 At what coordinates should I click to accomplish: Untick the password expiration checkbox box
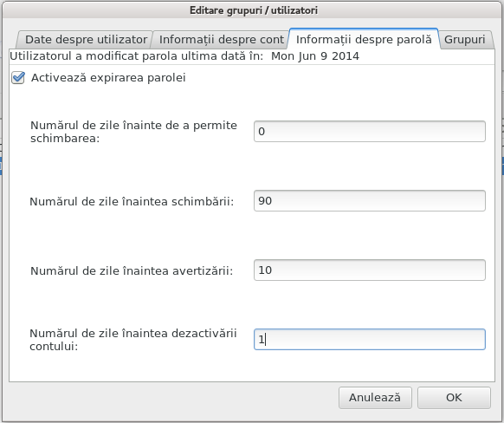point(18,78)
